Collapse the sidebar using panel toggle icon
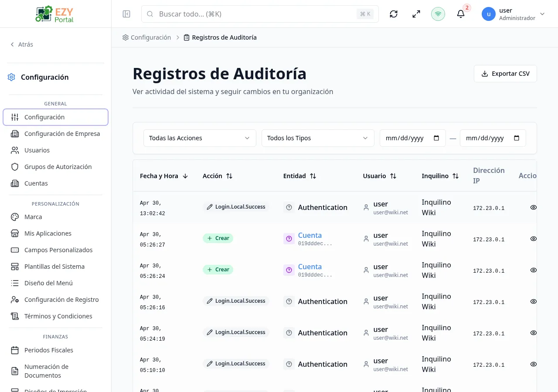 pos(126,14)
